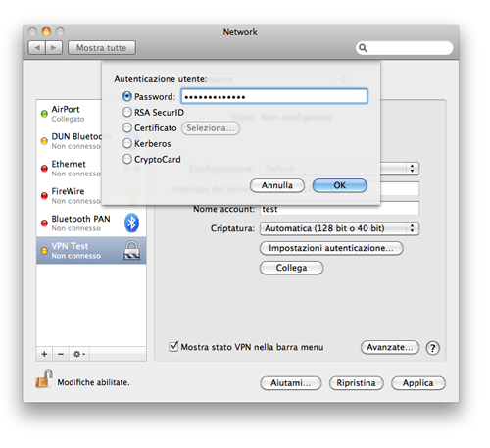Click the yellow minimize window button
This screenshot has width=490, height=448.
46,31
